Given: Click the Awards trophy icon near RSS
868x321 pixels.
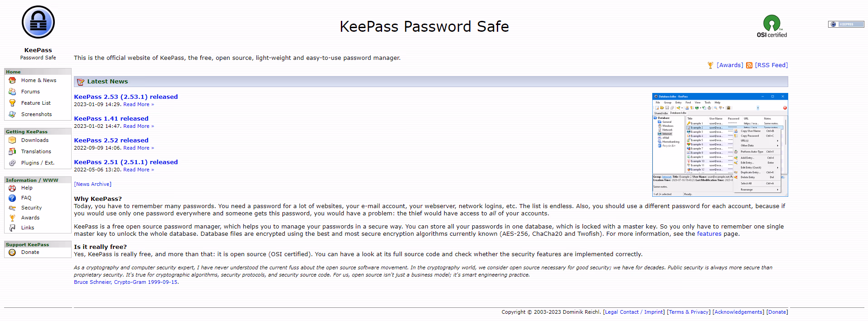Looking at the screenshot, I should 710,65.
